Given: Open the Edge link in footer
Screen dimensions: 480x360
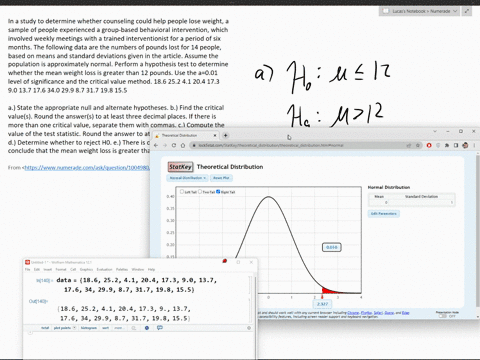Looking at the screenshot, I should [x=405, y=313].
